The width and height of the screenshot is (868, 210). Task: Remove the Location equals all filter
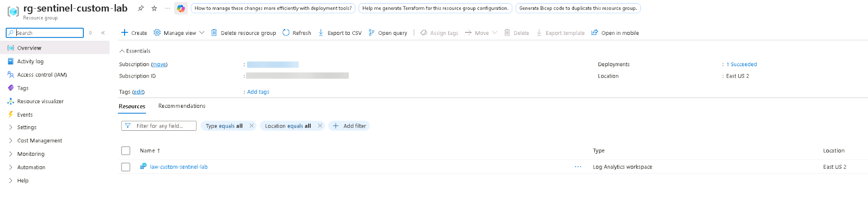[320, 126]
